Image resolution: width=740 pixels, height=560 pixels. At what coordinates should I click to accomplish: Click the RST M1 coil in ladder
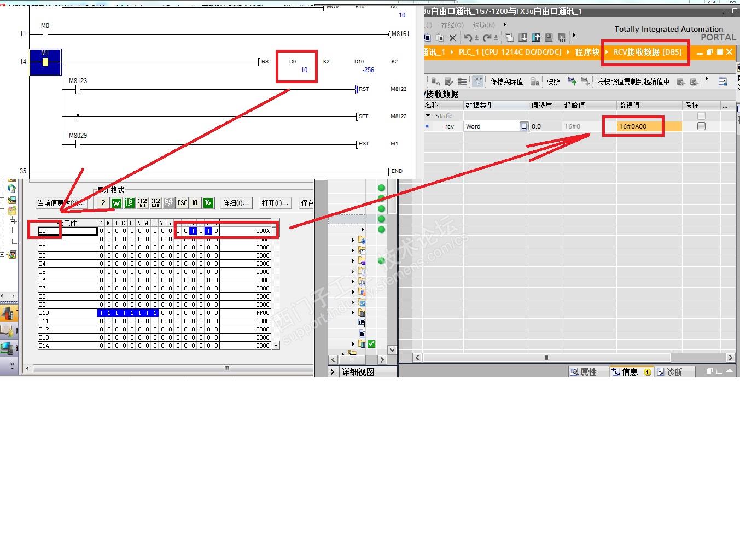tap(378, 144)
